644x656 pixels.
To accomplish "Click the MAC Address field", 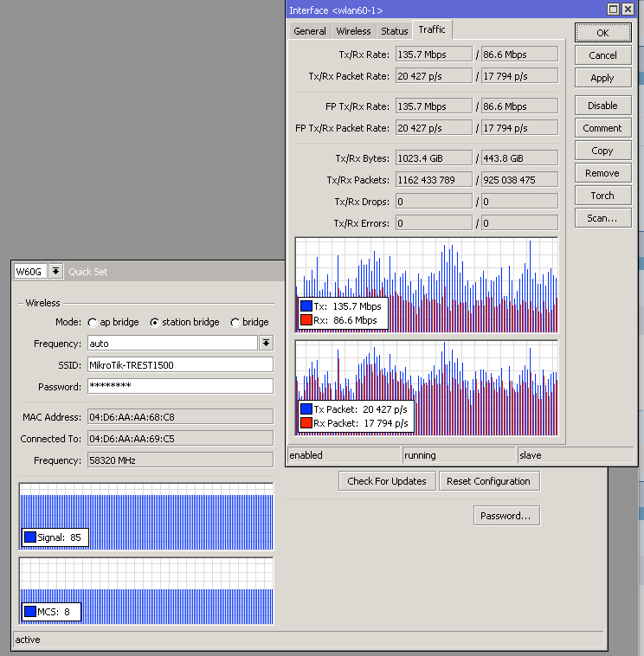I will click(x=180, y=417).
